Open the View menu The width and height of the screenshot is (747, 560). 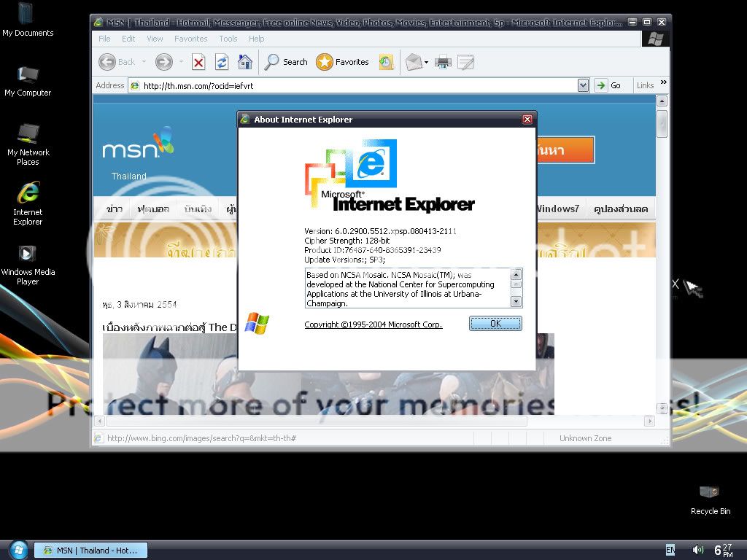[x=155, y=39]
